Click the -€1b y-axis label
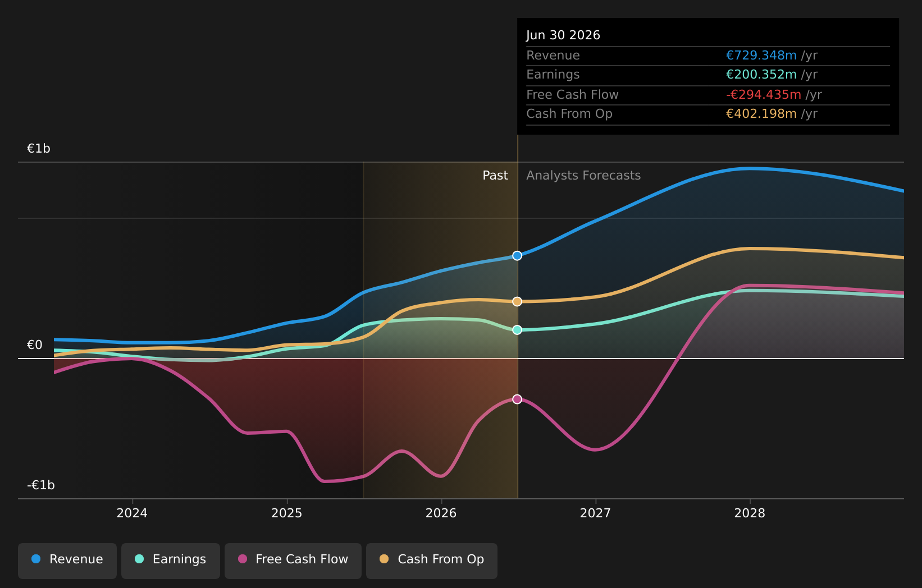 [41, 485]
